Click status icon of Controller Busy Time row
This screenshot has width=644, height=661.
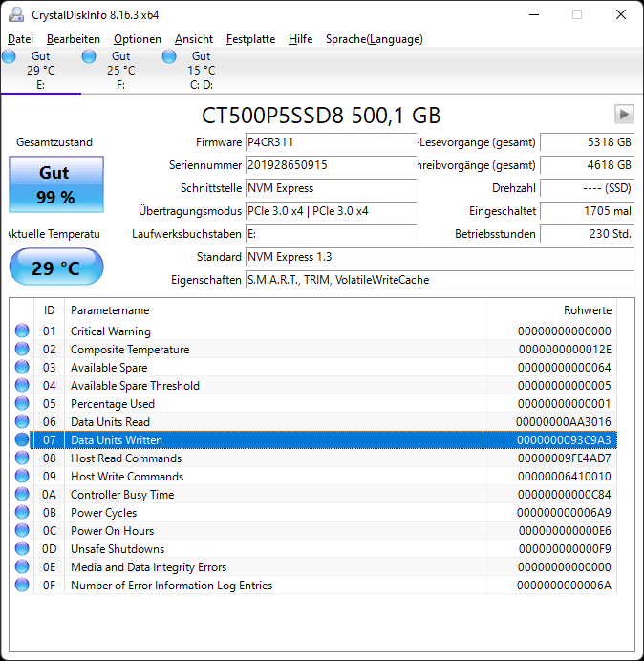click(x=22, y=494)
